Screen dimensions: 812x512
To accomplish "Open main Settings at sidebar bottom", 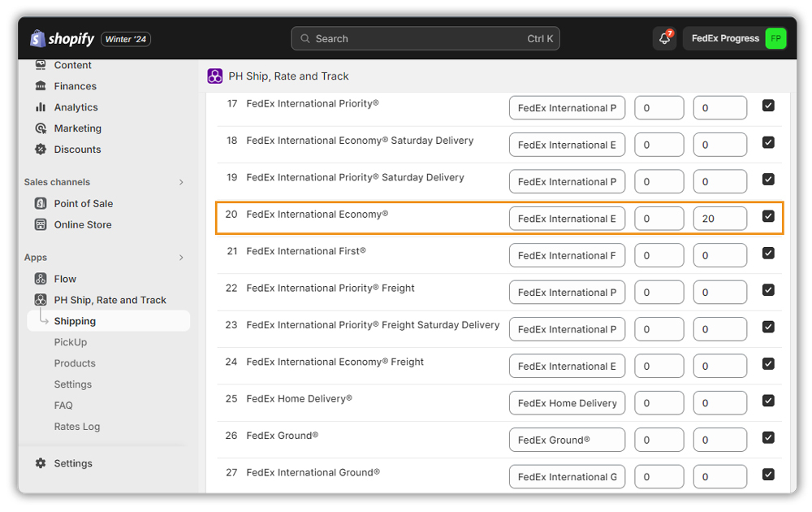I will [x=73, y=463].
